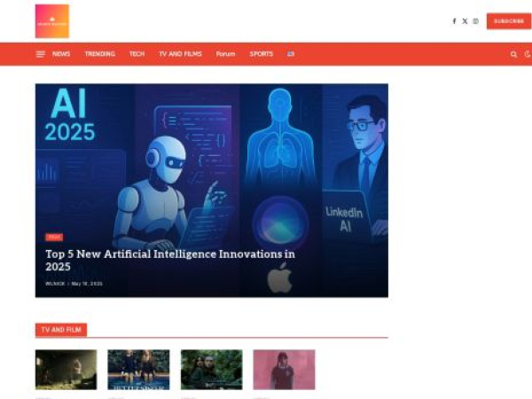This screenshot has height=399, width=532.
Task: Visit the Instagram profile icon
Action: tap(475, 21)
